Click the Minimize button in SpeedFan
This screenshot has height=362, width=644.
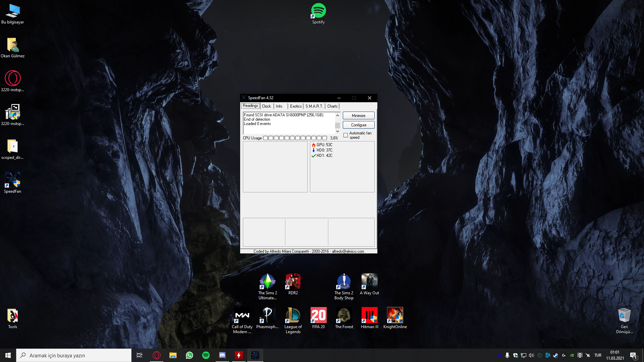coord(359,116)
